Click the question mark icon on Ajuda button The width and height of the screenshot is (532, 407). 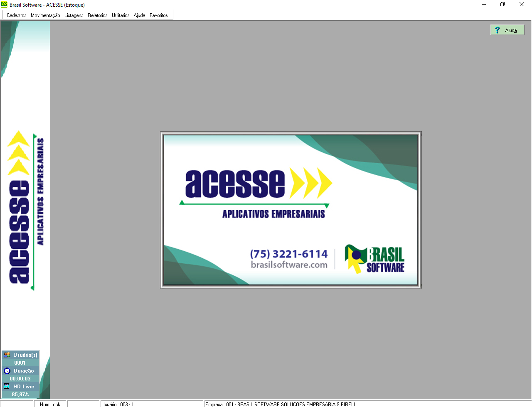coord(497,30)
